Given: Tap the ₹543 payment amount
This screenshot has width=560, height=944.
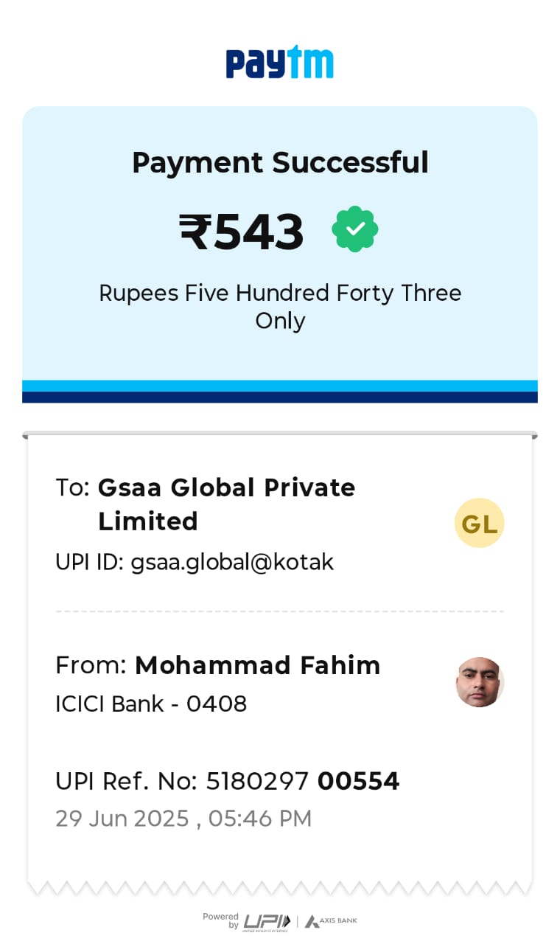Looking at the screenshot, I should [x=242, y=232].
